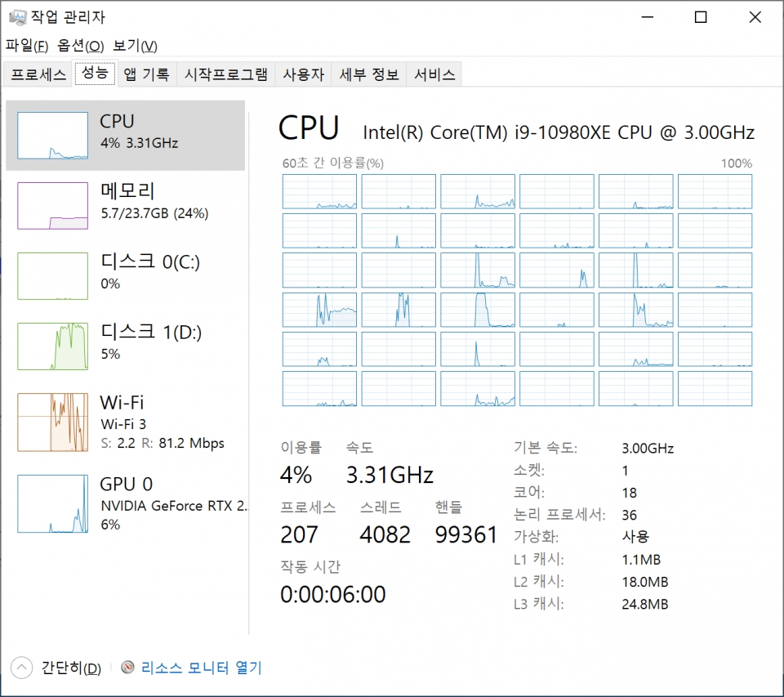Switch to the 사용자 tab
Image resolution: width=784 pixels, height=697 pixels.
tap(304, 74)
